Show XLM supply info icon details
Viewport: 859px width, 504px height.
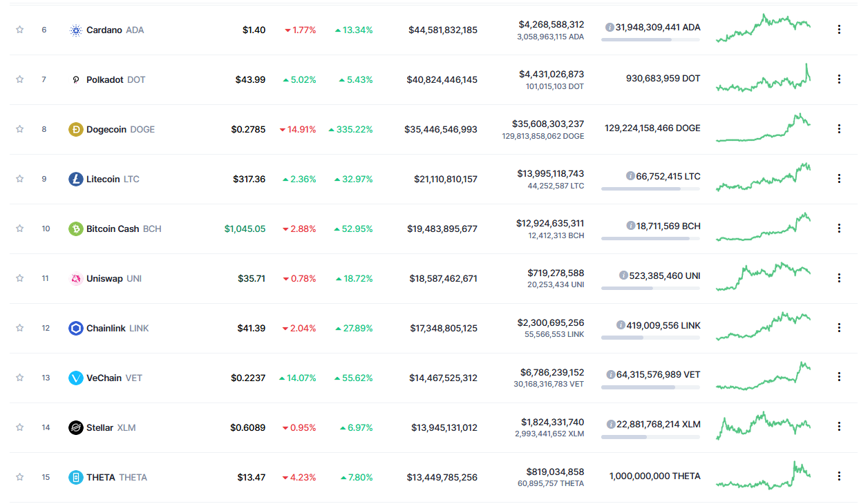(611, 425)
